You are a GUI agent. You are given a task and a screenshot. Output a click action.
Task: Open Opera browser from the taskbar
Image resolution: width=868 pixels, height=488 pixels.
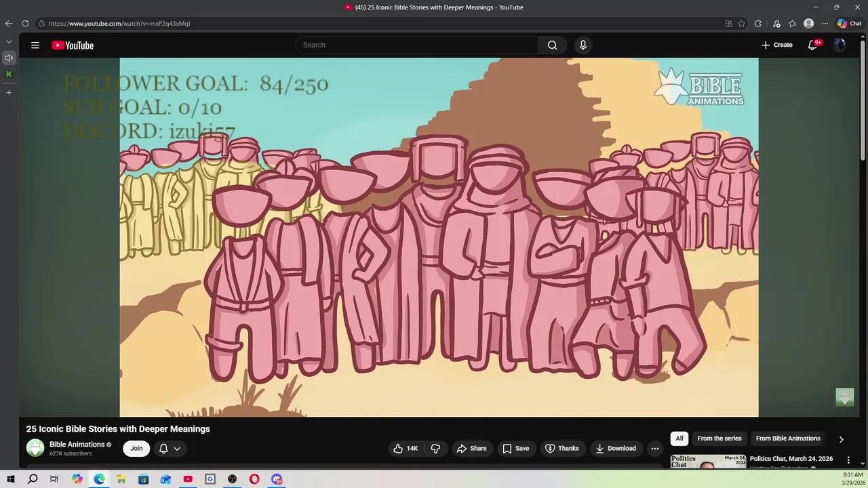coord(254,479)
